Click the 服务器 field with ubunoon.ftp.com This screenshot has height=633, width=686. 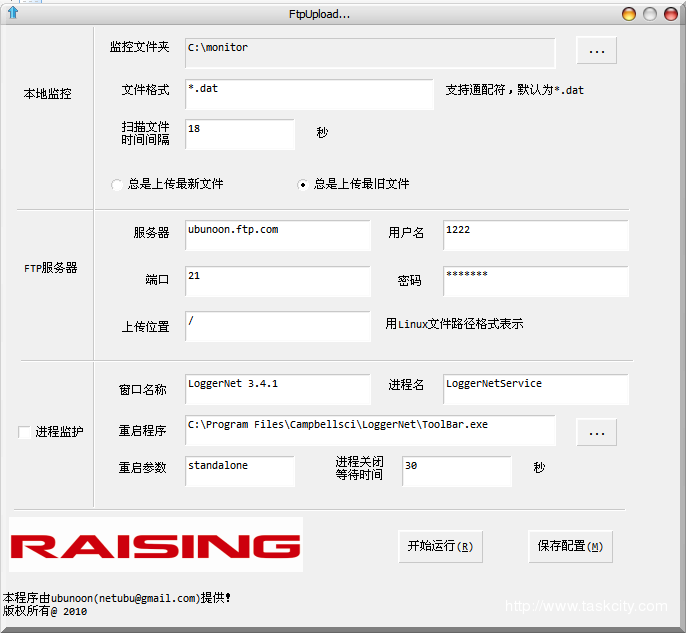point(277,235)
